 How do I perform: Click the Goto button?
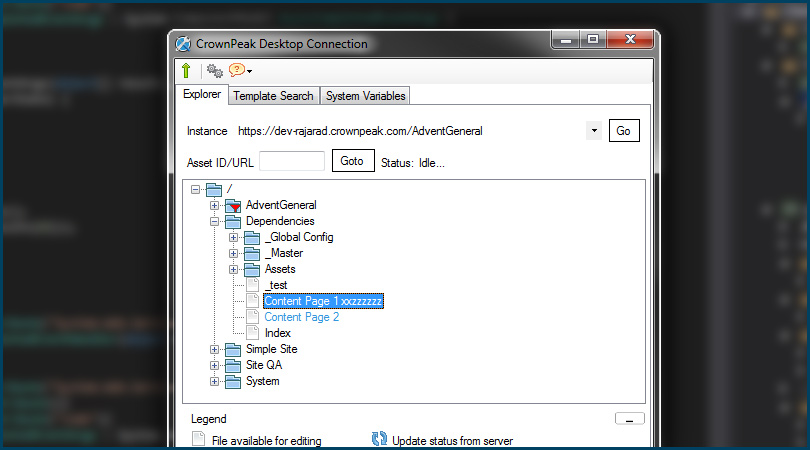[353, 161]
